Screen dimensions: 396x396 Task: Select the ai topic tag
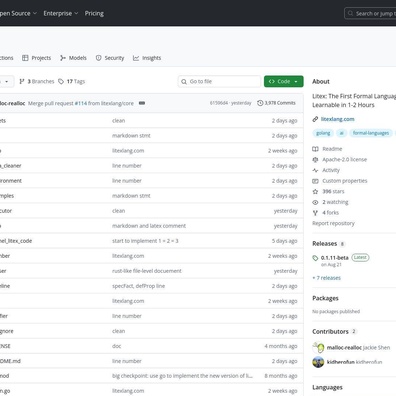341,133
